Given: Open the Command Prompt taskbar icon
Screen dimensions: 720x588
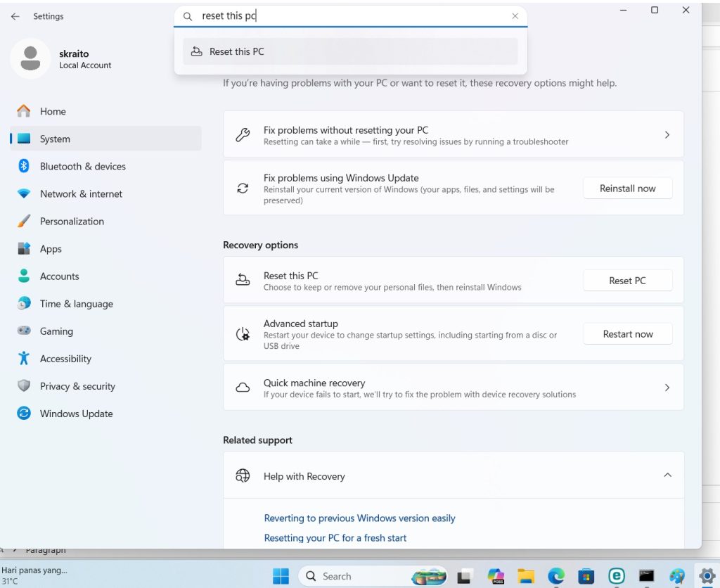Looking at the screenshot, I should (647, 576).
